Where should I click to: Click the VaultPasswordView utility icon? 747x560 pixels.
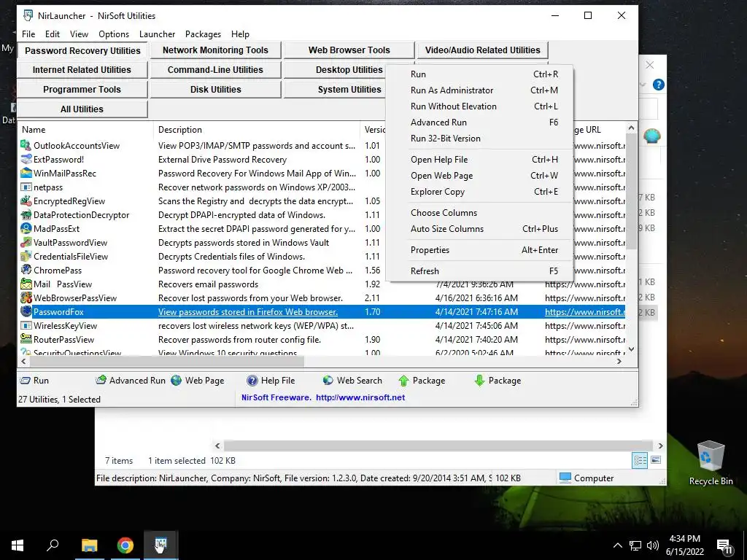point(26,242)
